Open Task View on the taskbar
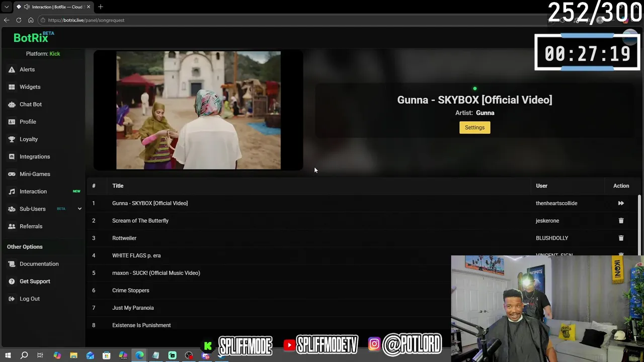 click(40, 355)
